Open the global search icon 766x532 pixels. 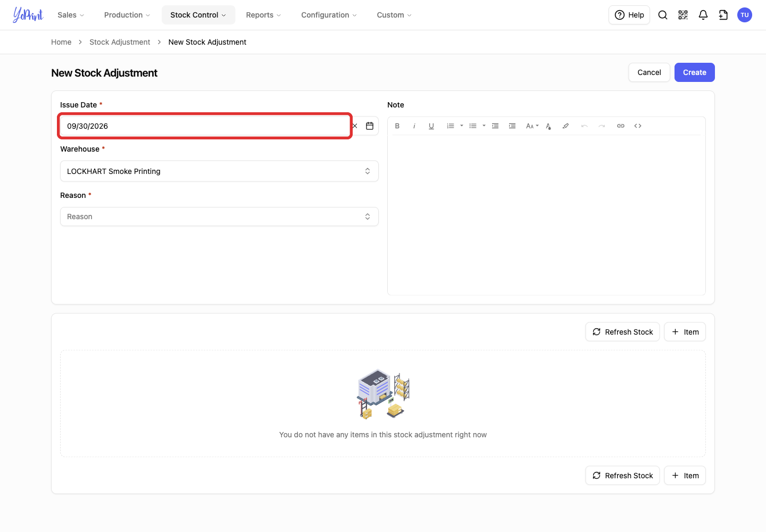click(x=663, y=15)
